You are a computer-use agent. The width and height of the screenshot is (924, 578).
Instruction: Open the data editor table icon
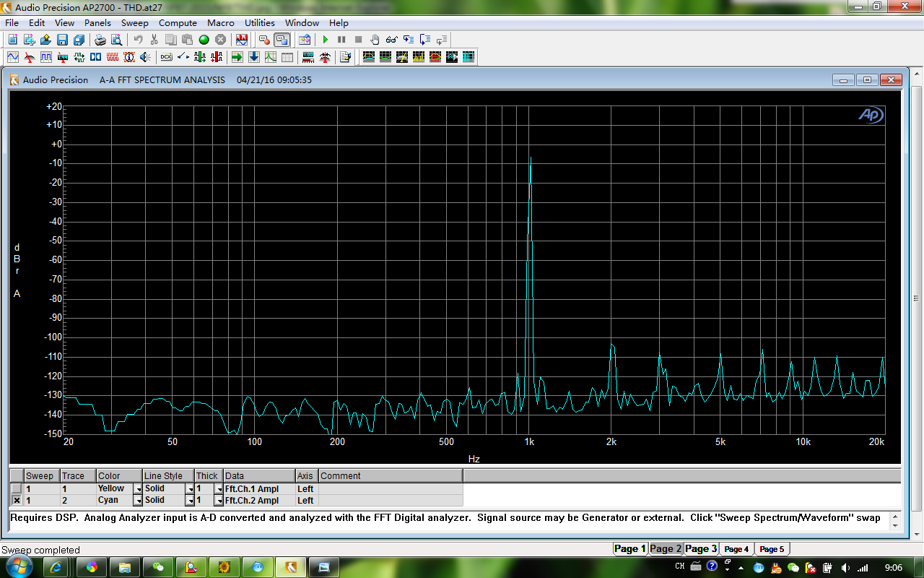[x=287, y=57]
